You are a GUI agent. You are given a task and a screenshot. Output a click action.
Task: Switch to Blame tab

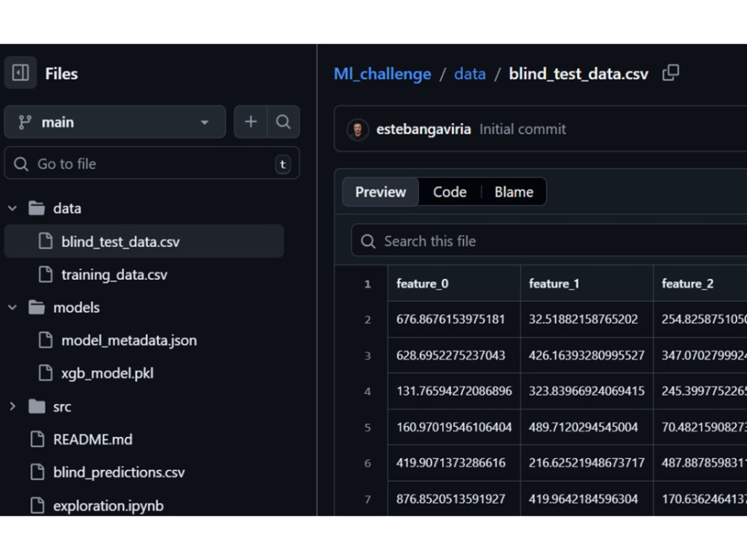click(514, 192)
